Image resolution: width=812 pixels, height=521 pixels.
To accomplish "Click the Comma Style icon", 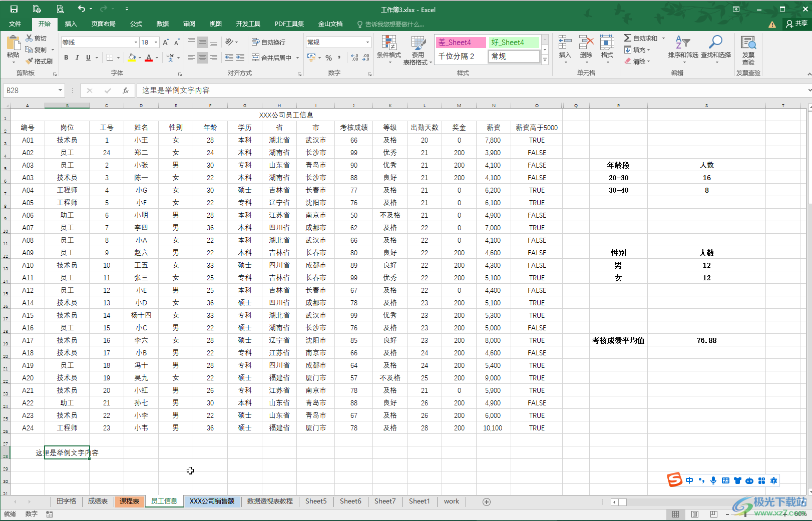I will tap(339, 58).
